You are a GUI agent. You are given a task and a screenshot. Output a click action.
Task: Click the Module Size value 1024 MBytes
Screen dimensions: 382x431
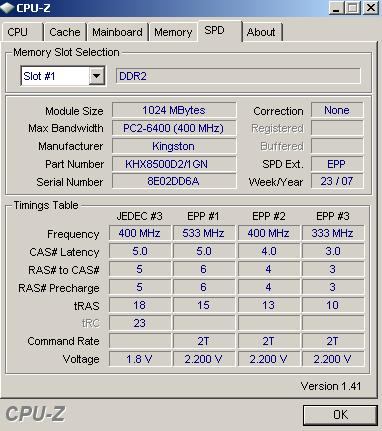pos(174,110)
